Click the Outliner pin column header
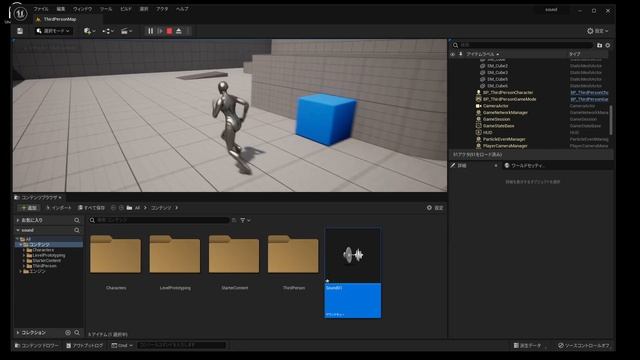 460,54
